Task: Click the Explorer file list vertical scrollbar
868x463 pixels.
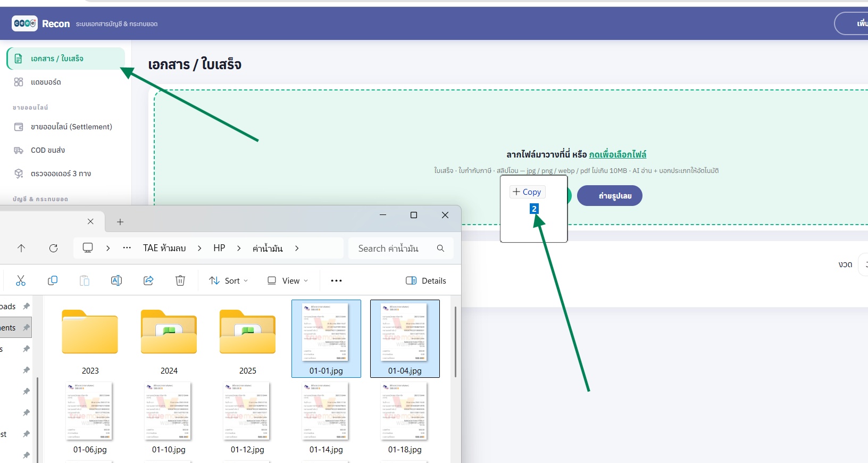Action: (455, 342)
